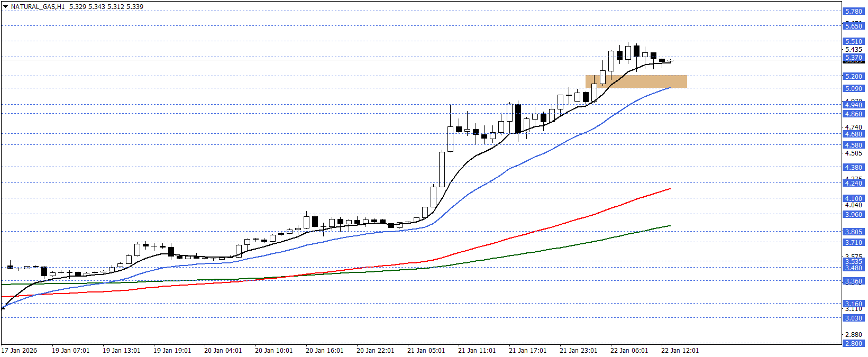This screenshot has height=357, width=868.
Task: Select the 2.800 label at axis bottom
Action: click(x=853, y=343)
